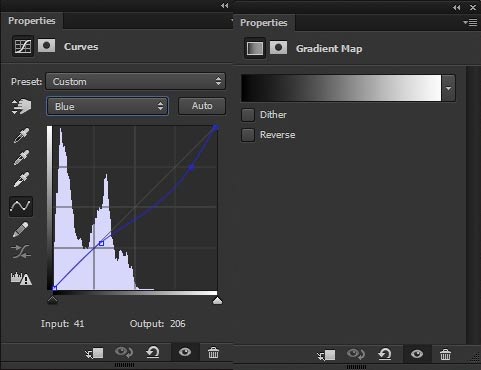Image resolution: width=481 pixels, height=370 pixels.
Task: Select the on-image targeted adjustment hand tool
Action: (21, 107)
